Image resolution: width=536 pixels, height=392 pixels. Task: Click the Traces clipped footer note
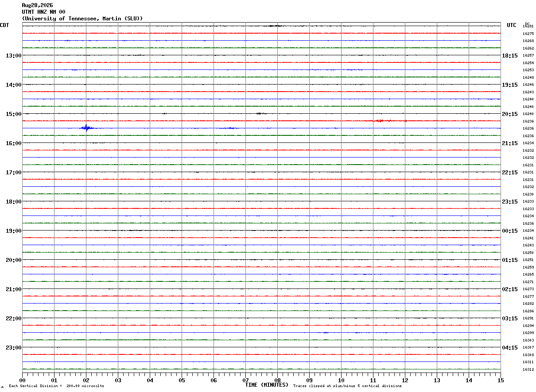tap(347, 386)
